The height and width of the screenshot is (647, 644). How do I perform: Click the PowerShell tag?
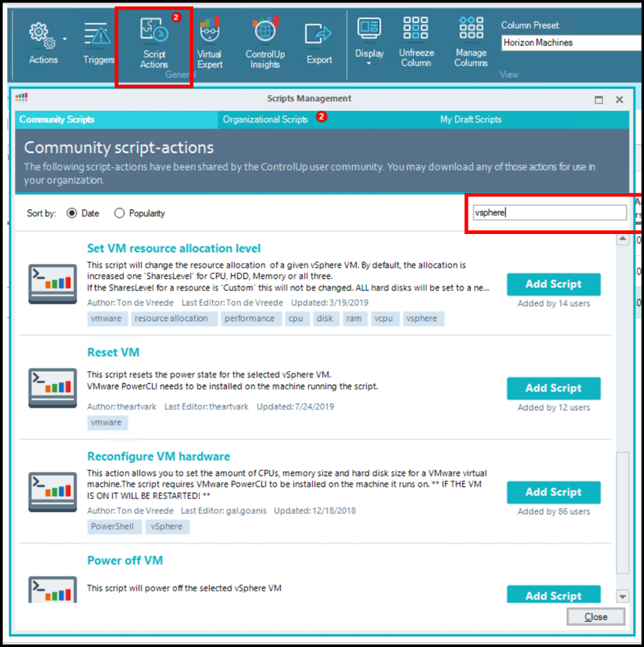click(114, 526)
